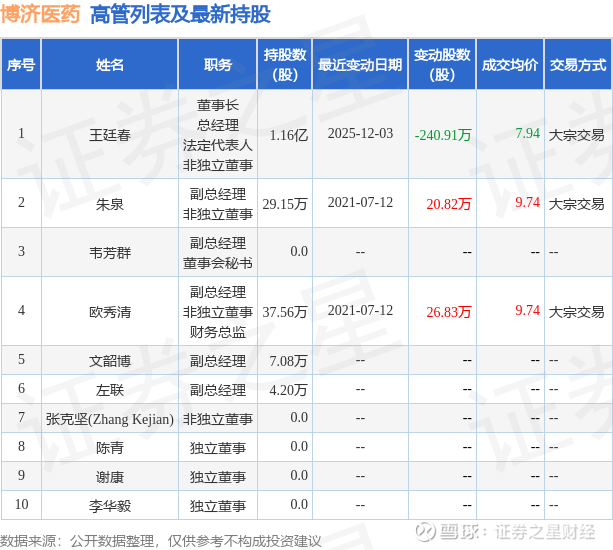Click 朱泉's 2021-07-12 date cell

tap(360, 202)
